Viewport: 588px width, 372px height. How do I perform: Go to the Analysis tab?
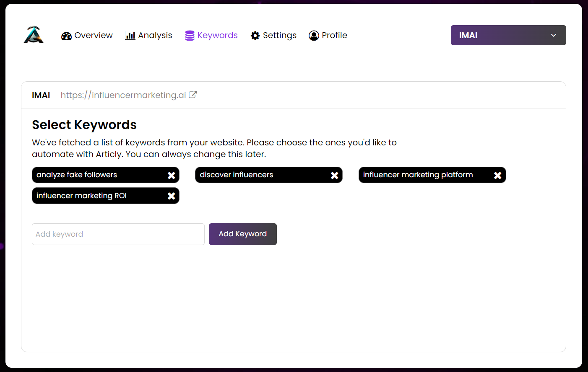(x=148, y=36)
